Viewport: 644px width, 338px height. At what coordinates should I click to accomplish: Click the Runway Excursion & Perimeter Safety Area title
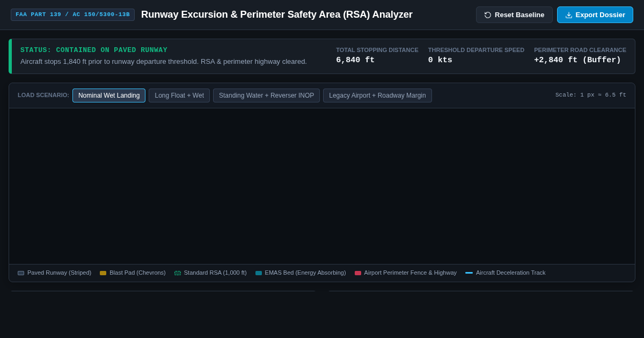click(x=277, y=14)
